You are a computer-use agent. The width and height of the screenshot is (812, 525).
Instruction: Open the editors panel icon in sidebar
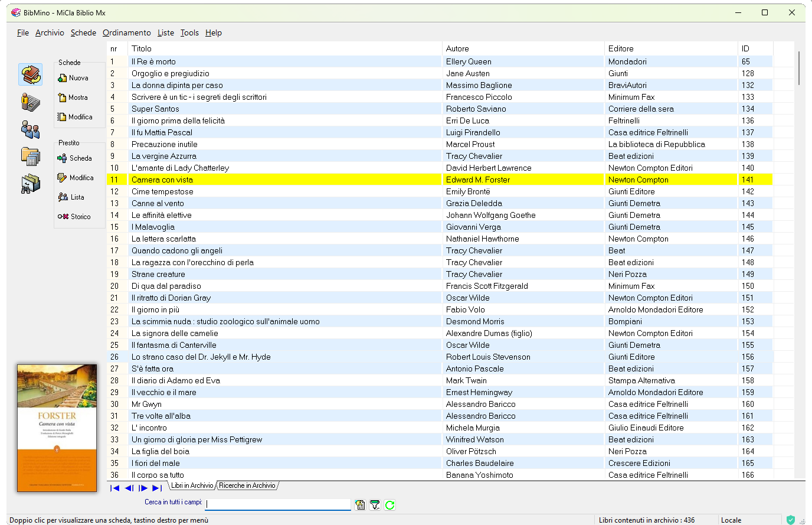point(30,102)
